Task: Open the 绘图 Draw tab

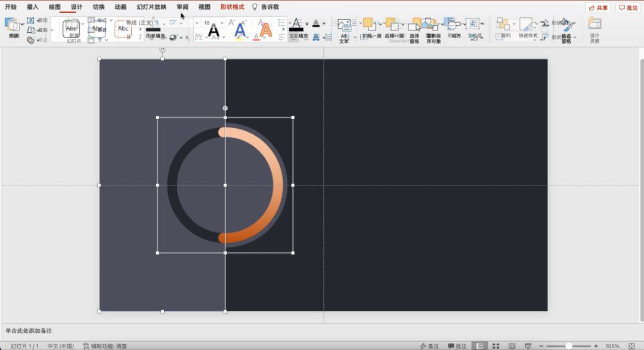Action: pos(55,7)
